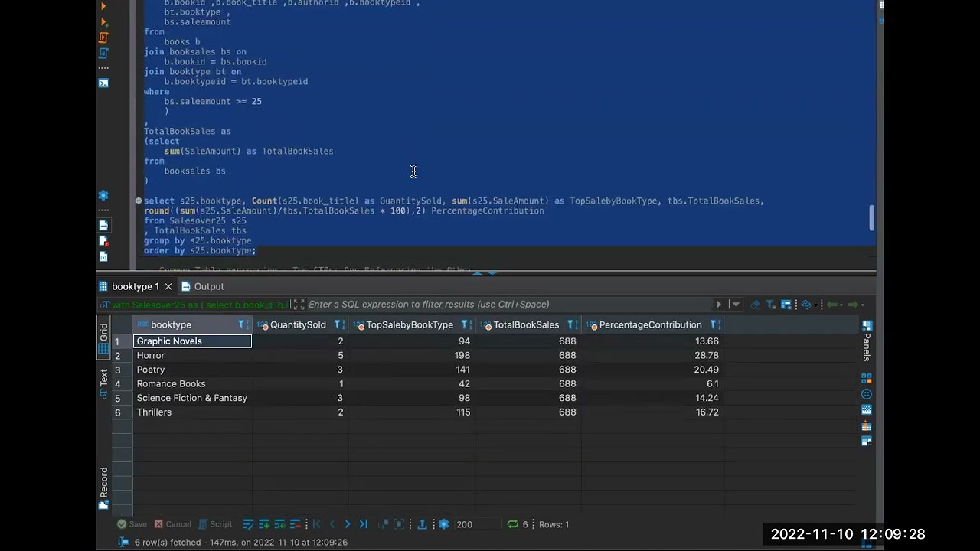Open the PercentageContribution column filter dropdown
The height and width of the screenshot is (551, 980).
(715, 324)
